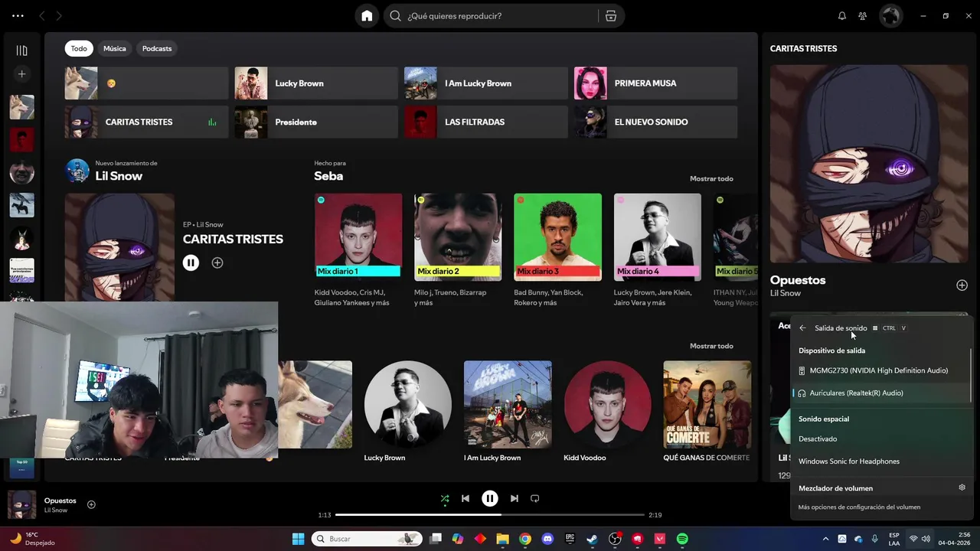Show hidden system tray icons
Image resolution: width=980 pixels, height=551 pixels.
point(825,539)
